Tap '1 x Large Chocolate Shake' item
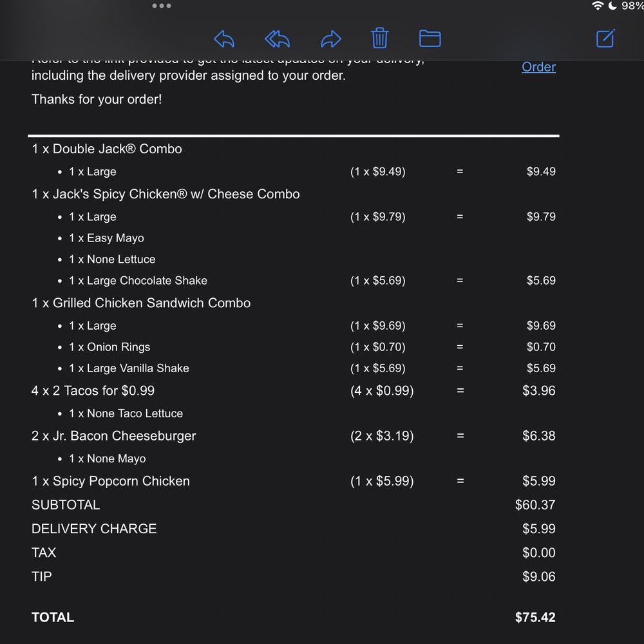 138,281
